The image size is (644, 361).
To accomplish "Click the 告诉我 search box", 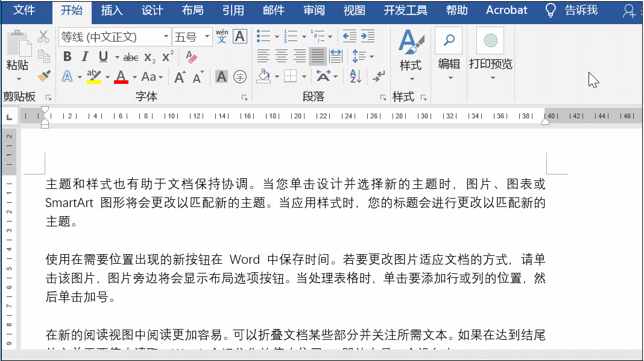I will [x=581, y=10].
